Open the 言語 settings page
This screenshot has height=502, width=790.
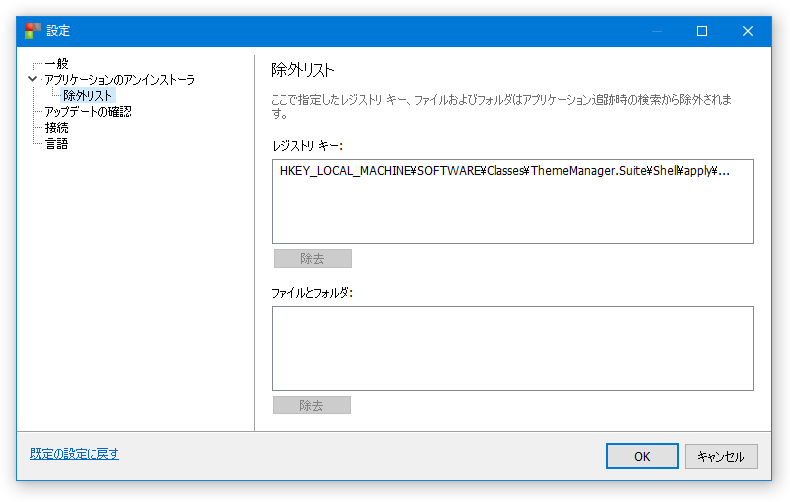pyautogui.click(x=56, y=144)
